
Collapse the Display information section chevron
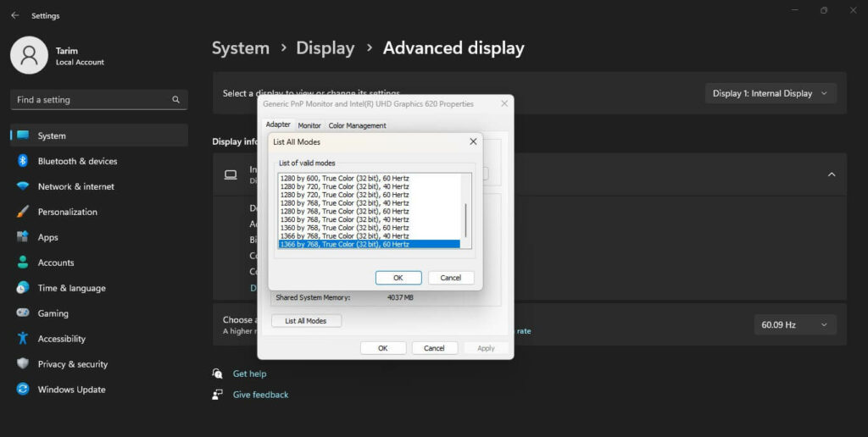click(832, 174)
